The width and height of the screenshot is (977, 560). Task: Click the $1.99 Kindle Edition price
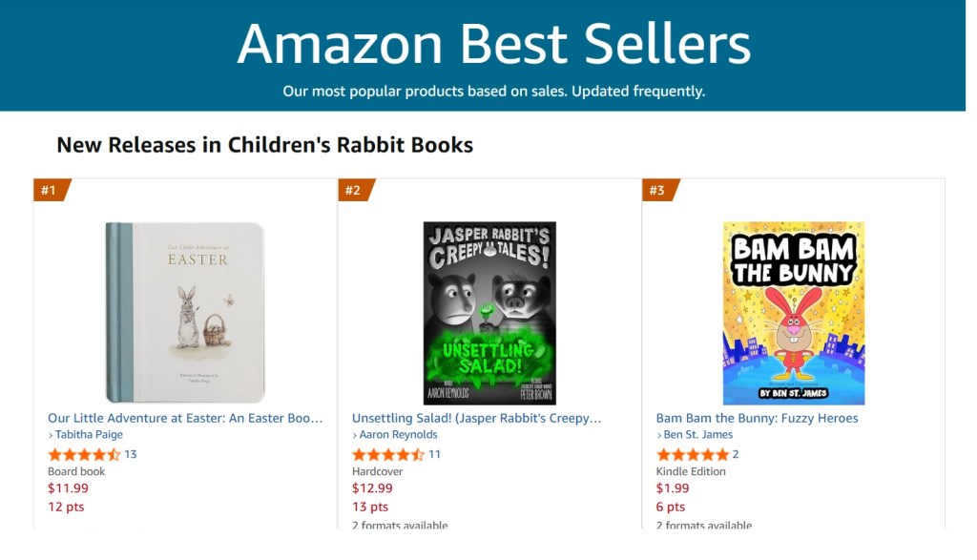[673, 489]
